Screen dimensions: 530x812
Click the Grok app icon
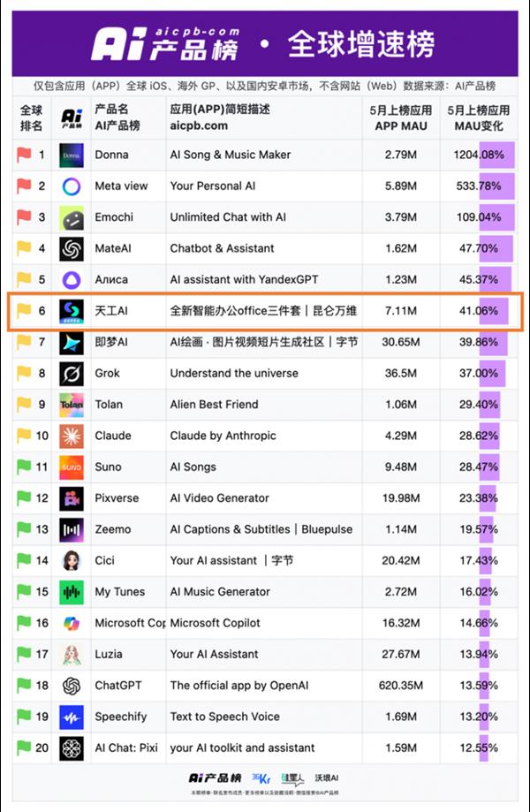[x=72, y=374]
